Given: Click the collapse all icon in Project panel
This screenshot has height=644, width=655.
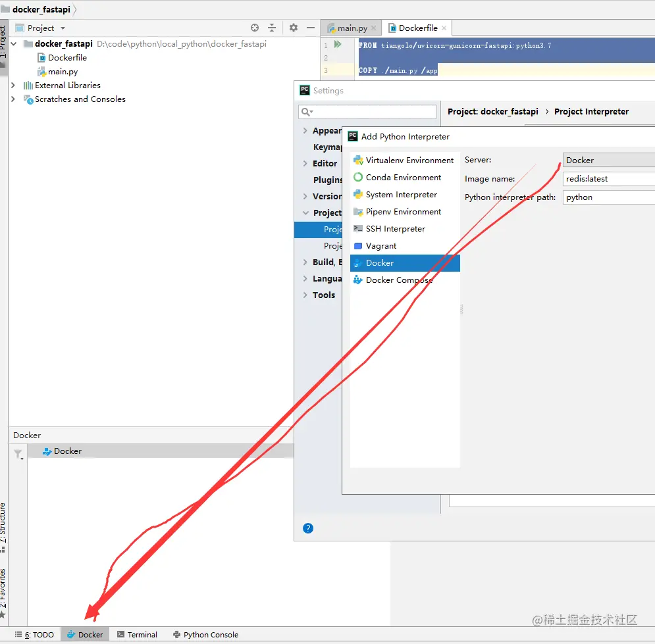Looking at the screenshot, I should point(272,28).
